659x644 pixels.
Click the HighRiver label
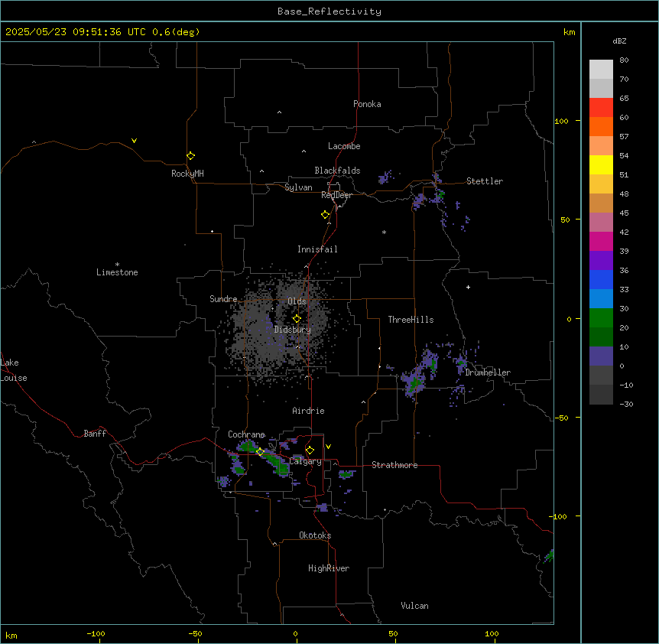328,568
